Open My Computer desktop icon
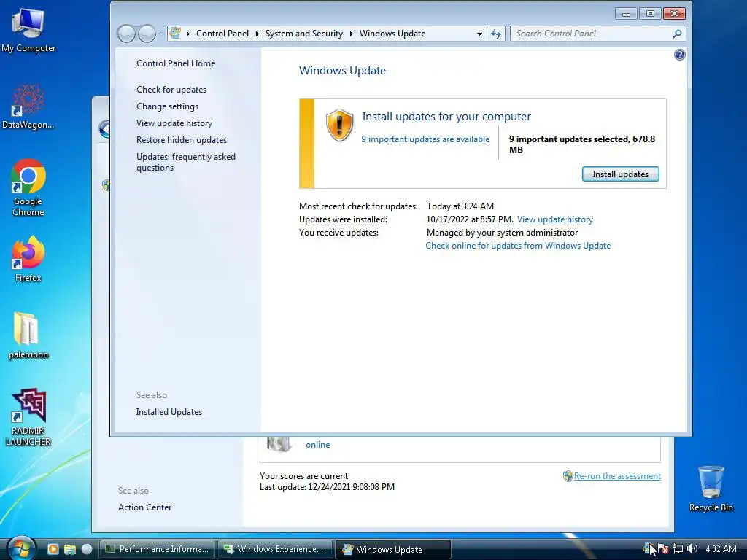This screenshot has height=560, width=747. [x=28, y=30]
